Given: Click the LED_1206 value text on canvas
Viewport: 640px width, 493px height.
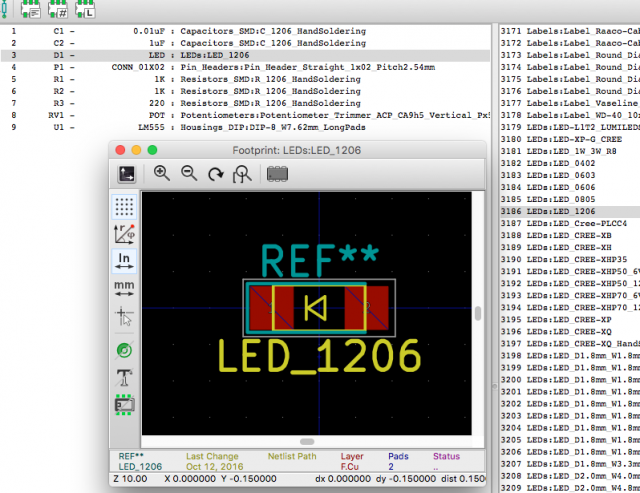Looking at the screenshot, I should click(320, 356).
